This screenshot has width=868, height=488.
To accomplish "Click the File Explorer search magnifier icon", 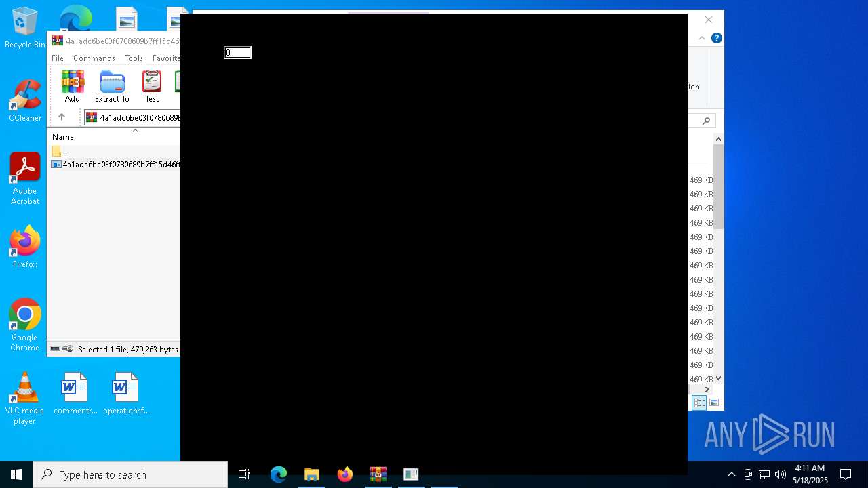I will 706,121.
